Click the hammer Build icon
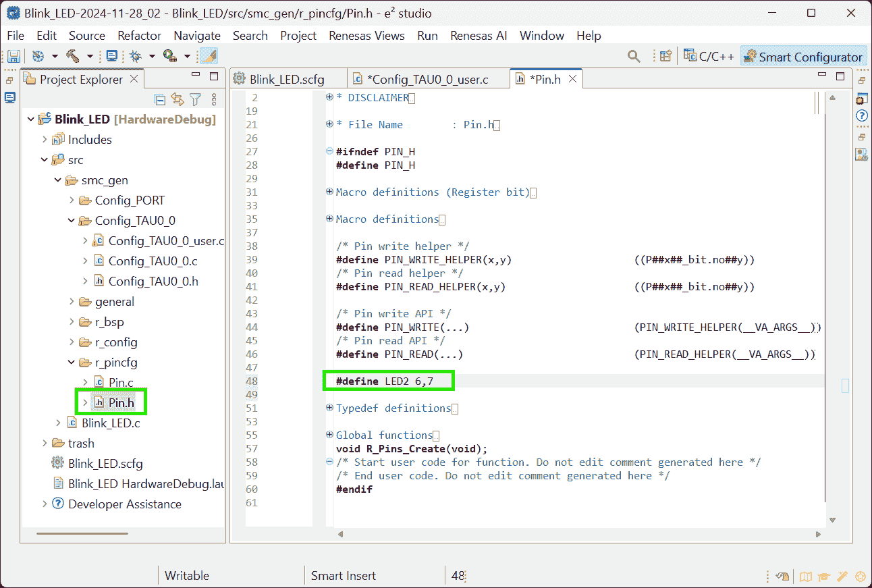The image size is (872, 588). click(x=73, y=57)
